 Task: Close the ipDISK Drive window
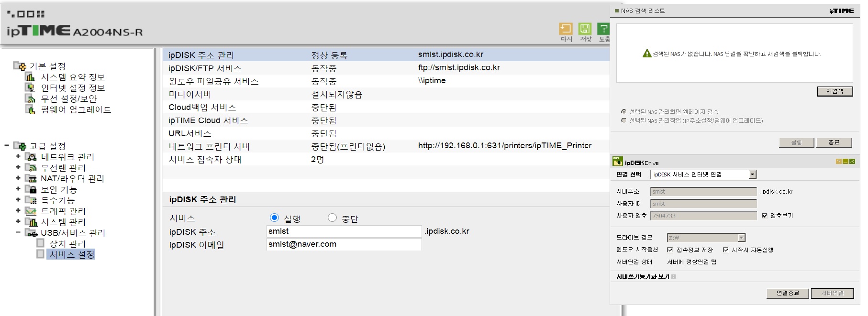click(852, 162)
